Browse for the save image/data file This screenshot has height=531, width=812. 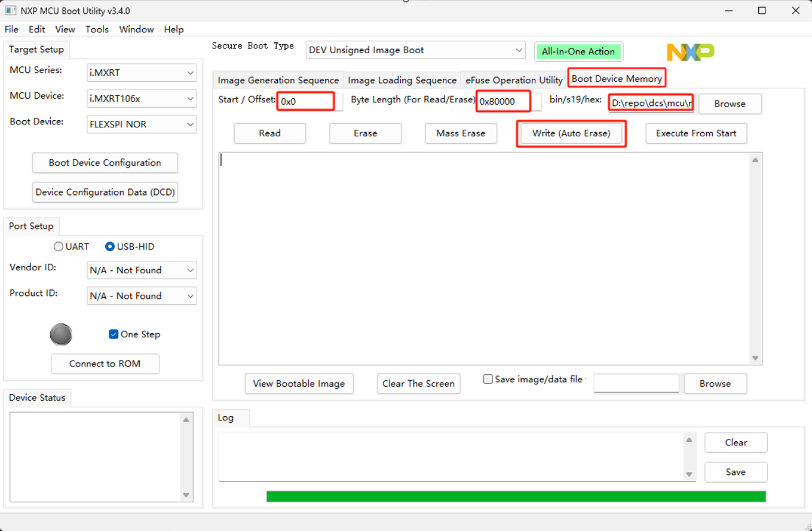point(715,384)
